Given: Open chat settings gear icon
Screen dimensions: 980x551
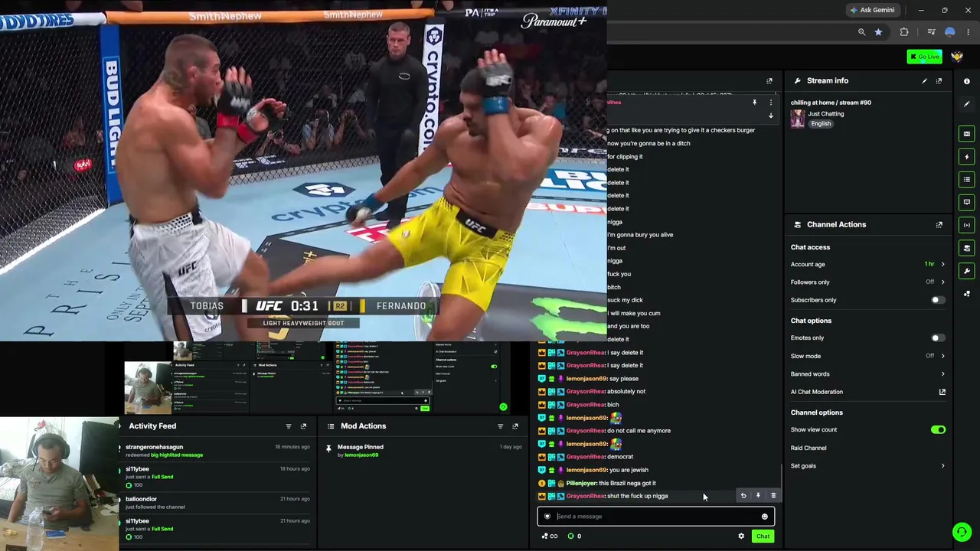Looking at the screenshot, I should pyautogui.click(x=741, y=536).
